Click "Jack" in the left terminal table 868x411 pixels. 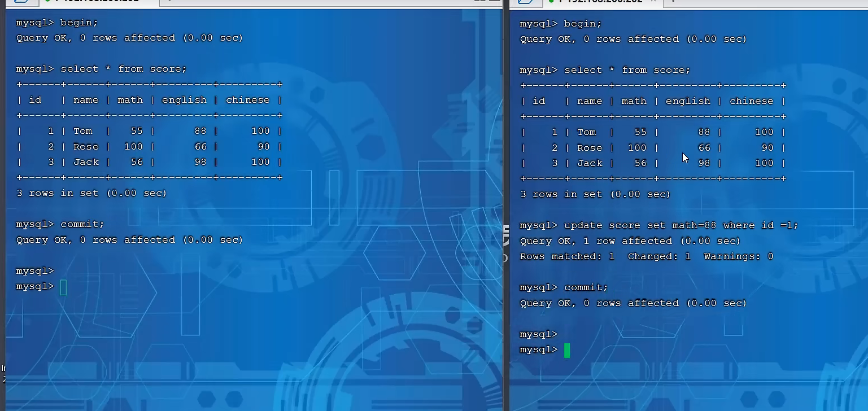click(86, 162)
